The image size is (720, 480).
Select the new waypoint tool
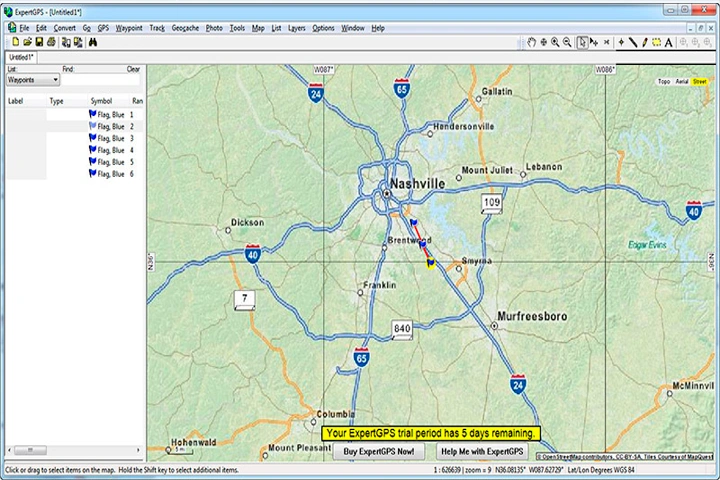pos(621,43)
